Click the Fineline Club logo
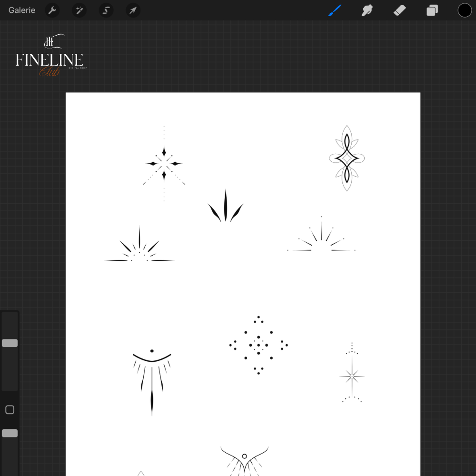 (50, 56)
